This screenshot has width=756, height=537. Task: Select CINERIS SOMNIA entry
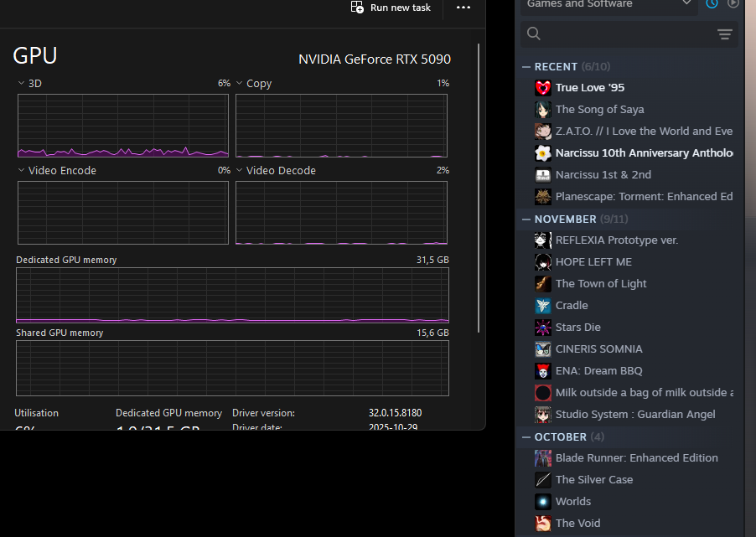pyautogui.click(x=598, y=349)
